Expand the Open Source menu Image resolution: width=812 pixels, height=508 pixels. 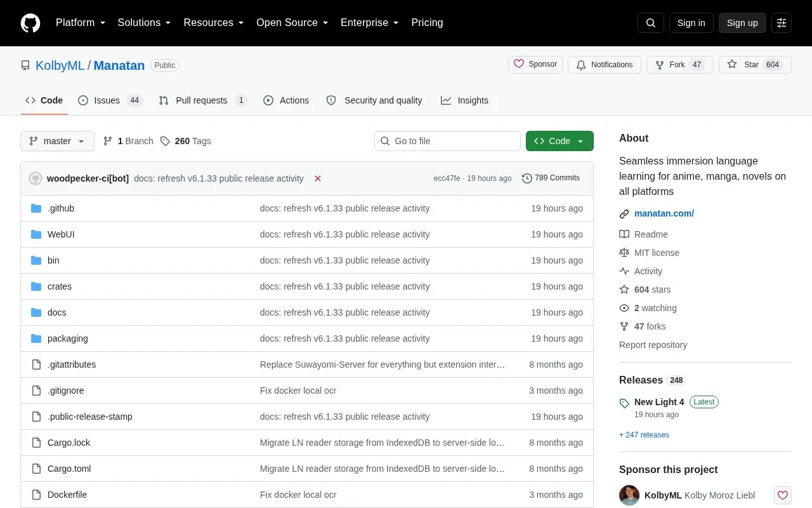coord(292,23)
